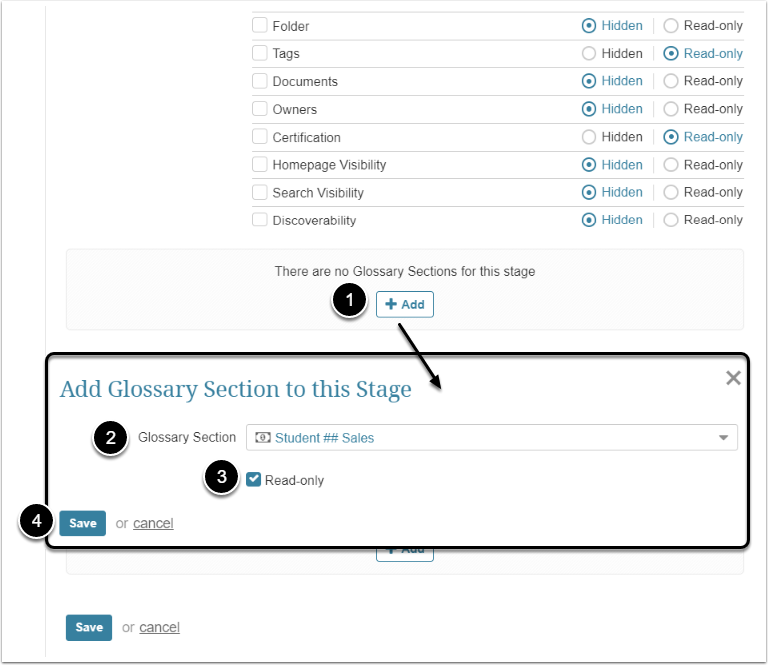Image resolution: width=768 pixels, height=665 pixels.
Task: Set Tags to Hidden
Action: (589, 54)
